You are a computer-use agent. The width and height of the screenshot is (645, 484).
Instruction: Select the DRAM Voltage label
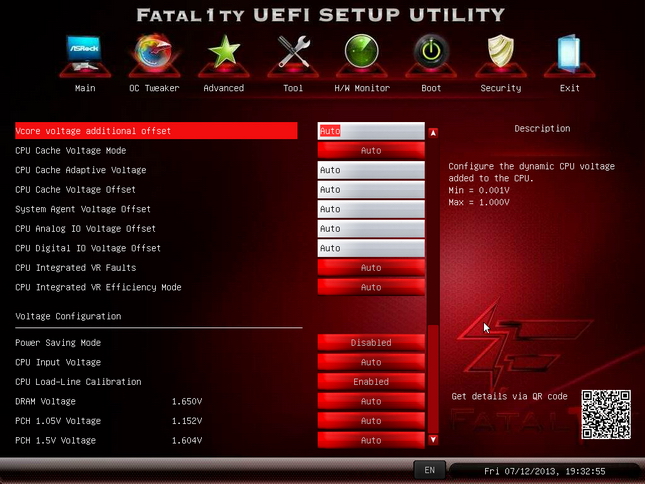point(45,401)
